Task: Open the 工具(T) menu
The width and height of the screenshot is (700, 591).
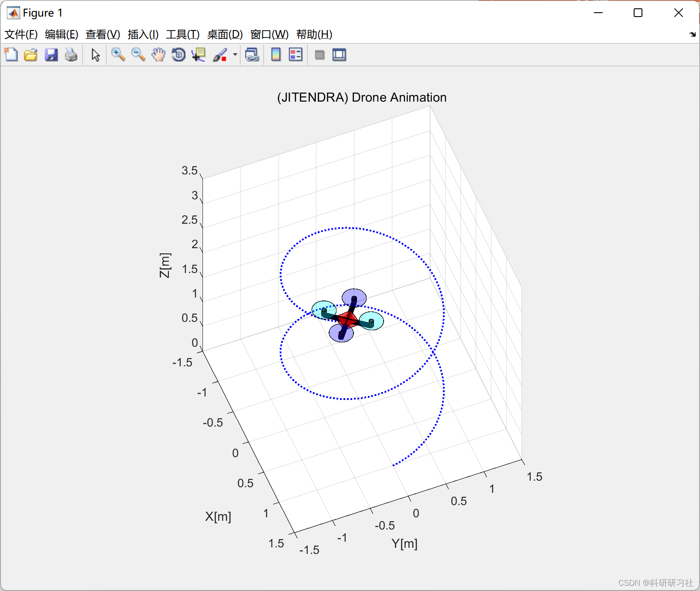Action: click(183, 34)
